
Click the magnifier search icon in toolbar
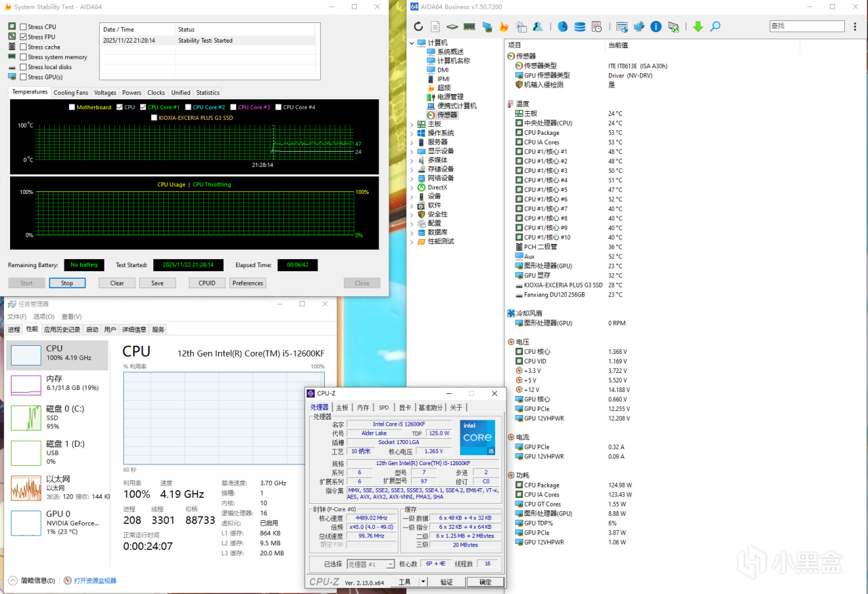coord(715,26)
